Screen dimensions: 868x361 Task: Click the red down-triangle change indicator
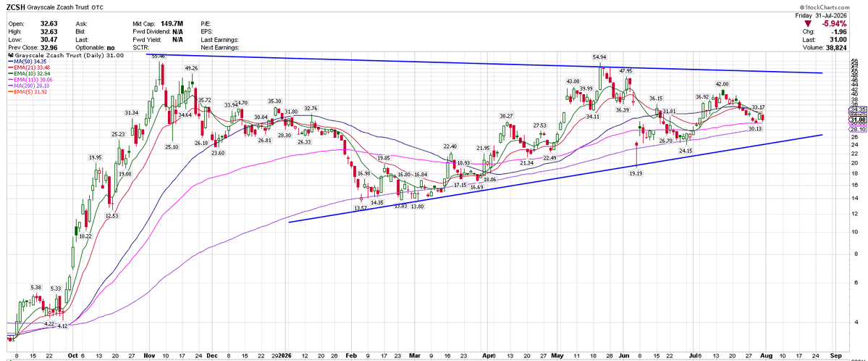(x=809, y=25)
